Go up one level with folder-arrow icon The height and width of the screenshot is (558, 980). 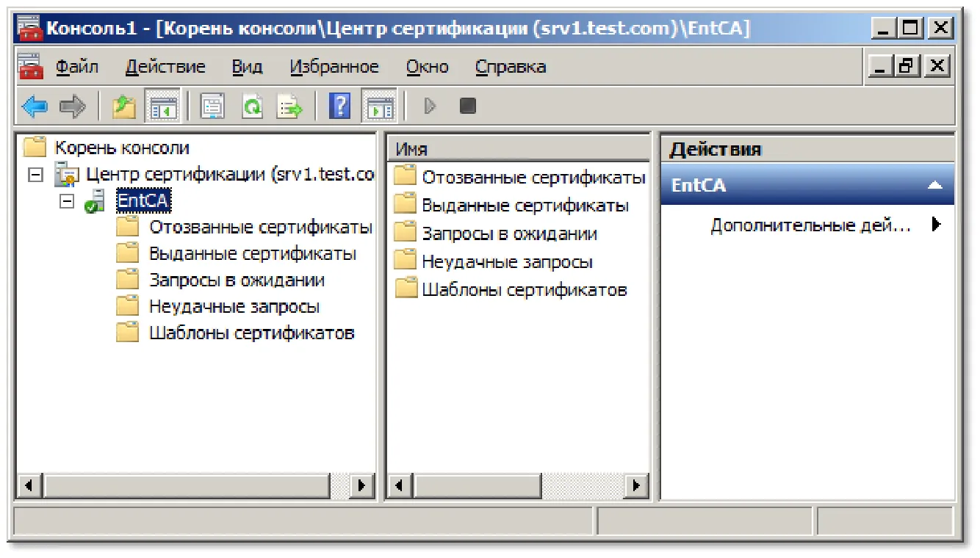124,107
